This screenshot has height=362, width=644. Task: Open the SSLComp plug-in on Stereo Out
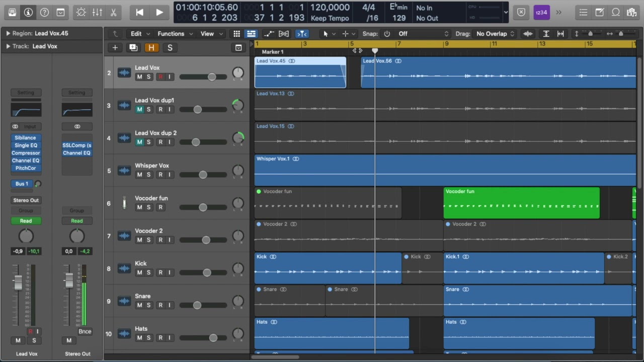(76, 145)
